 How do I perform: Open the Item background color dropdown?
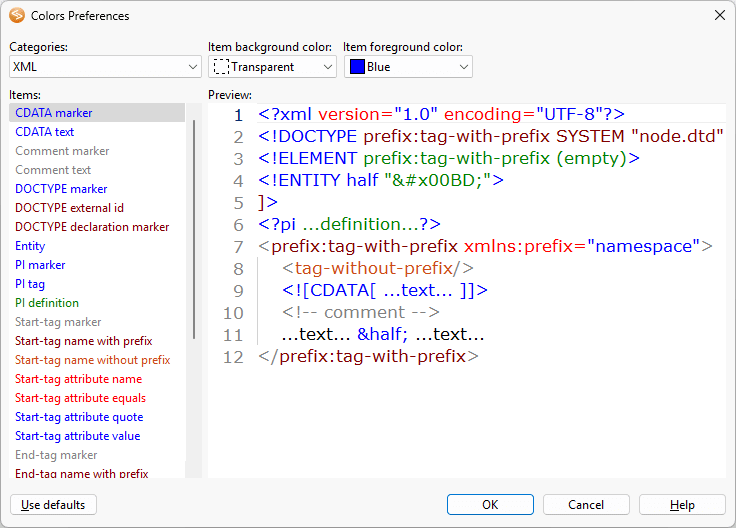(x=272, y=67)
